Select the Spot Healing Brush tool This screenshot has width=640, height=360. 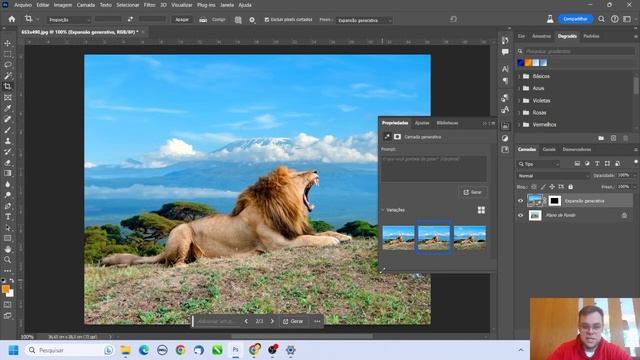[x=8, y=119]
